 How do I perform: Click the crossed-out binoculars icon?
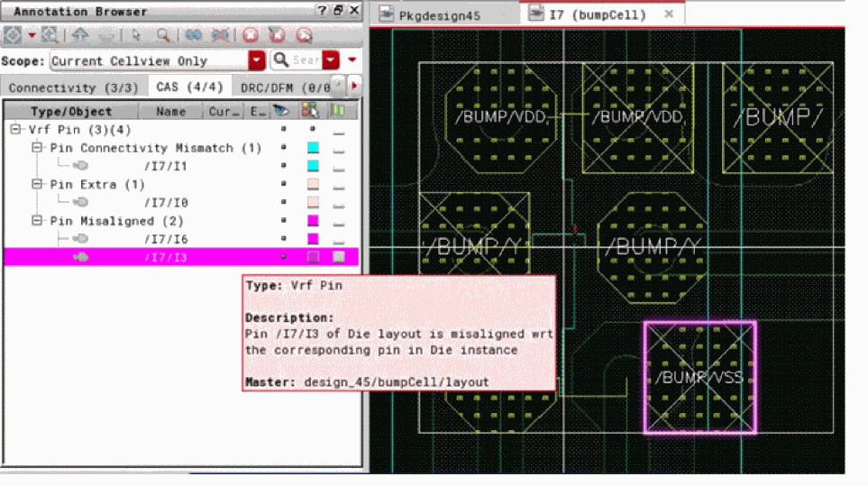(x=220, y=35)
